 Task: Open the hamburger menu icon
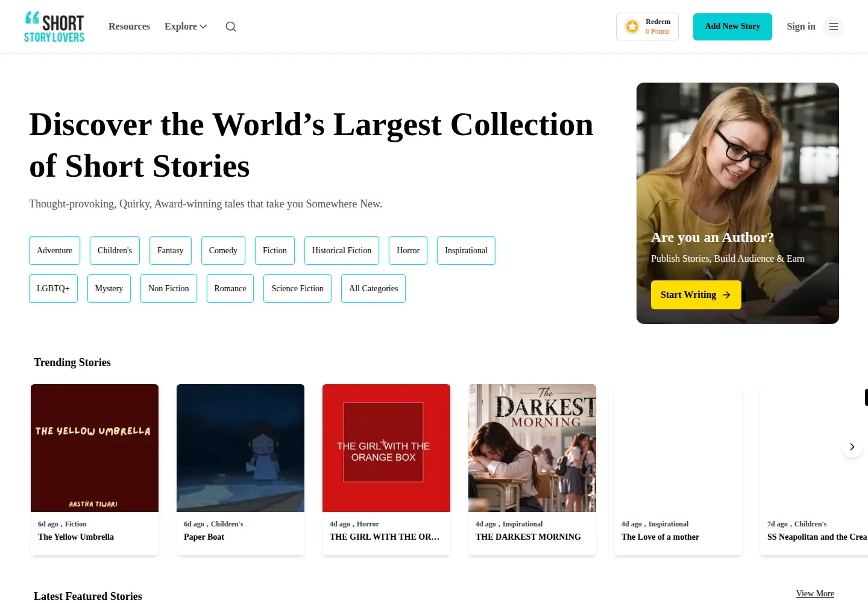click(x=834, y=27)
